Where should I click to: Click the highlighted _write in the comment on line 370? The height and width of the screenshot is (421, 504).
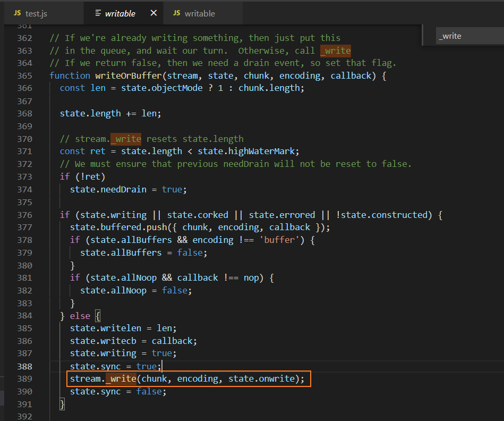(126, 138)
